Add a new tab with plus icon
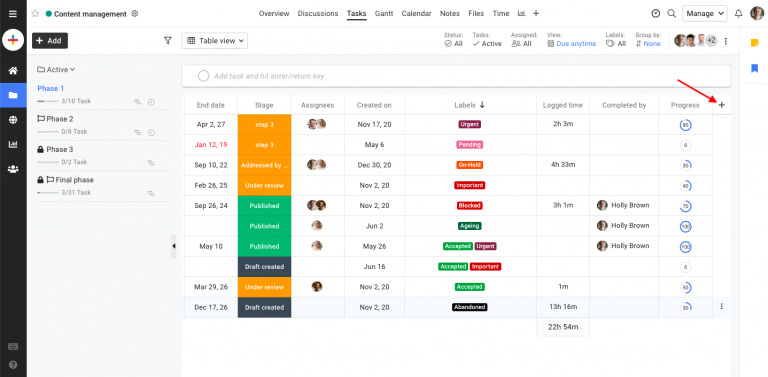 click(536, 14)
